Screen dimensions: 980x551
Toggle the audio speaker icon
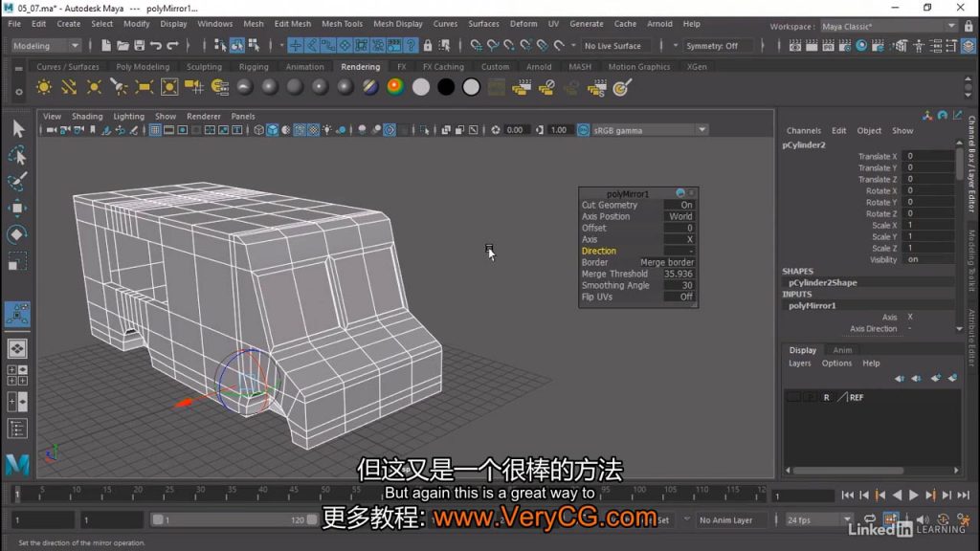924,519
